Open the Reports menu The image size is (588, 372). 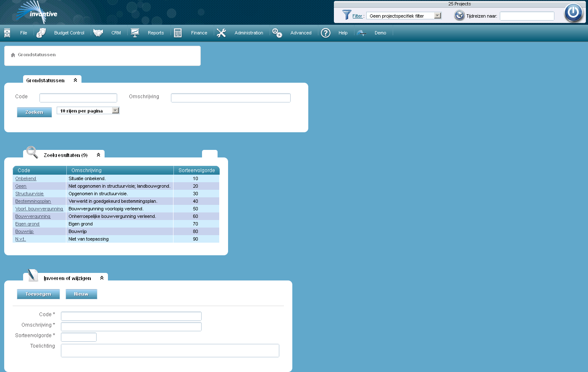click(156, 33)
